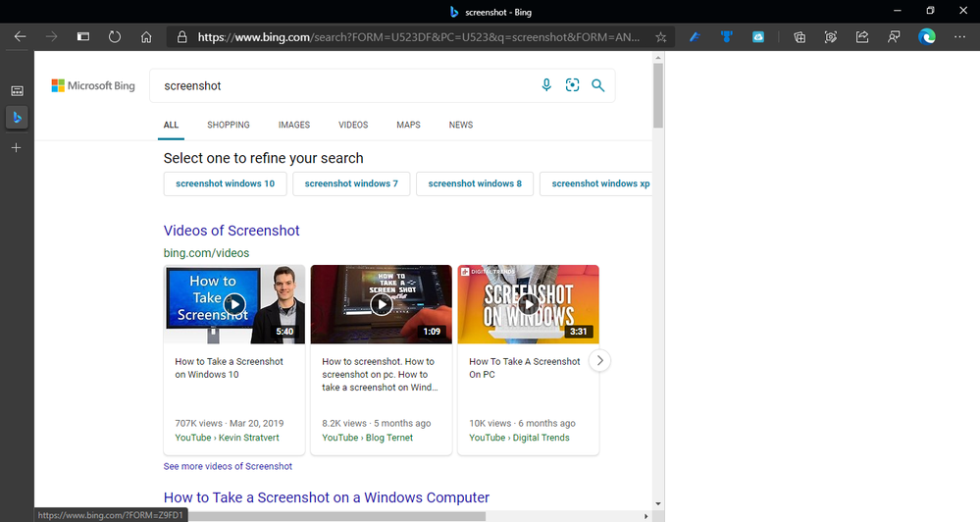980x522 pixels.
Task: Switch to the SHOPPING tab
Action: tap(229, 125)
